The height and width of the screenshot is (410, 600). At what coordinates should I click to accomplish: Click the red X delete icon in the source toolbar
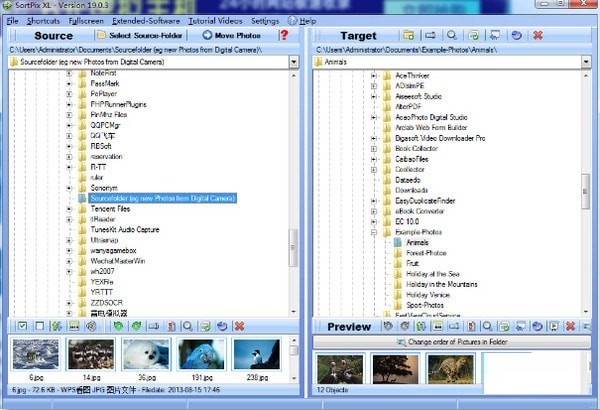pos(240,326)
